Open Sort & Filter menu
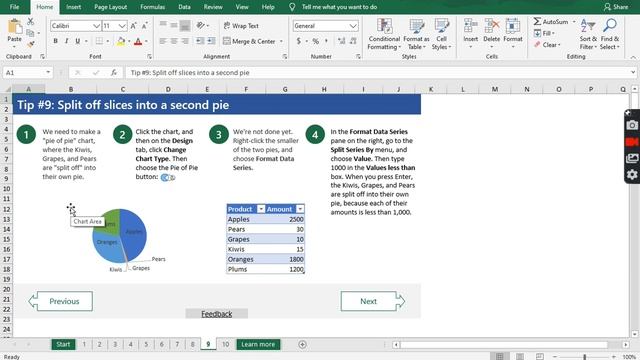The width and height of the screenshot is (640, 360). [x=588, y=34]
